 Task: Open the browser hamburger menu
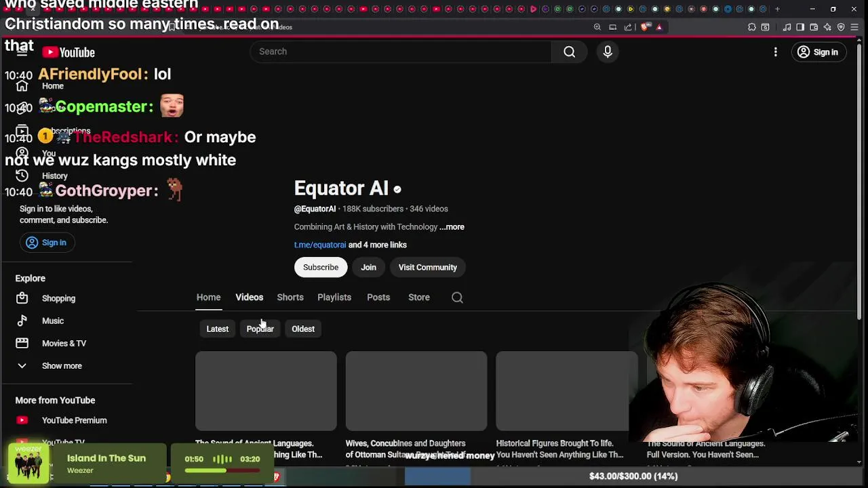coord(854,27)
